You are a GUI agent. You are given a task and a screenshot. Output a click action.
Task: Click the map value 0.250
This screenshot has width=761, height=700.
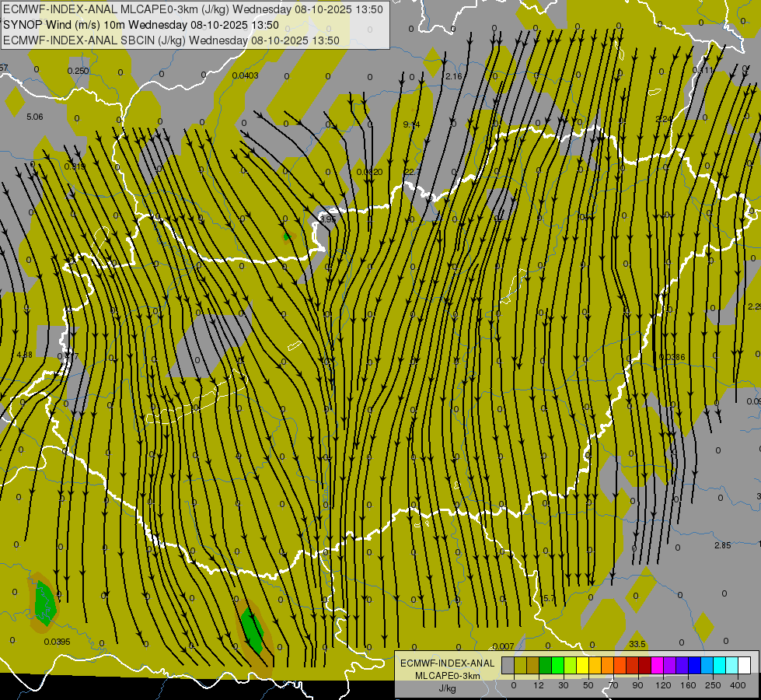78,71
